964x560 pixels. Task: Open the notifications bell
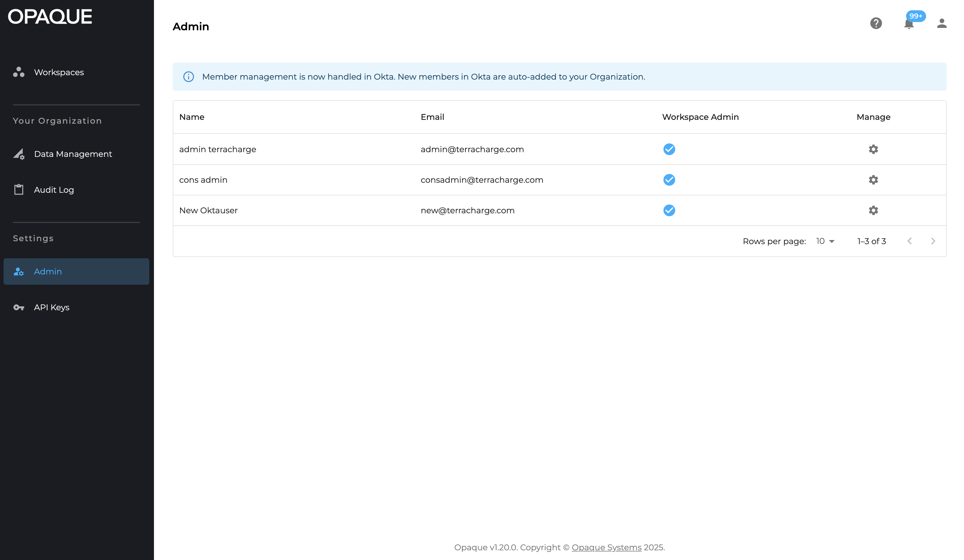908,24
